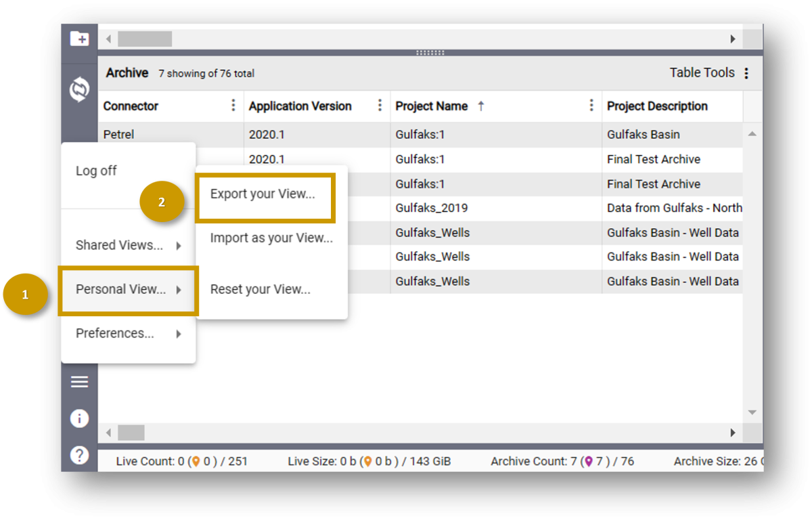Click the bottom horizontal scrollbar right arrow
Screen dimensions: 812x520
[734, 433]
